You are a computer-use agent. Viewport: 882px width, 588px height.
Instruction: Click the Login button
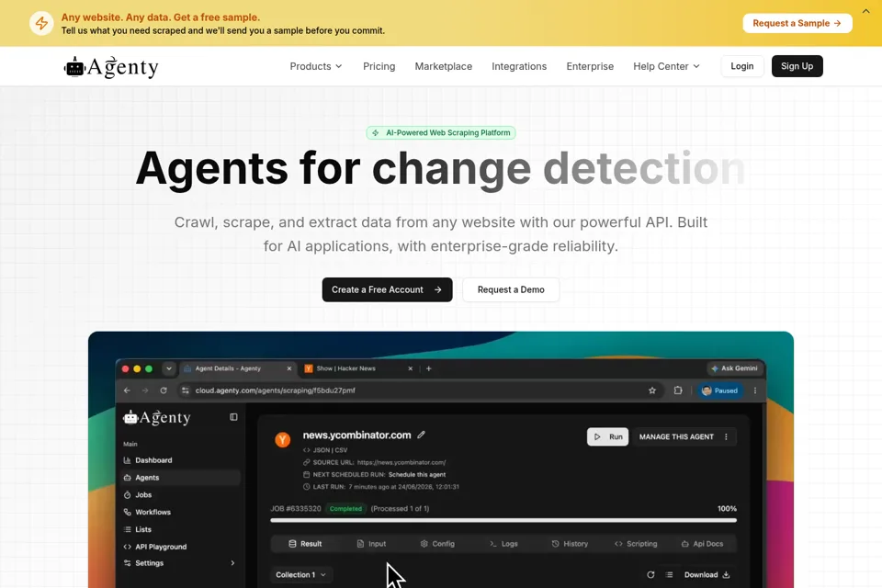tap(742, 66)
